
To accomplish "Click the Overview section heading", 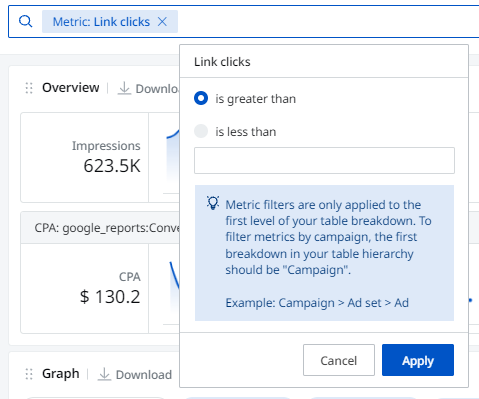I will pos(71,88).
